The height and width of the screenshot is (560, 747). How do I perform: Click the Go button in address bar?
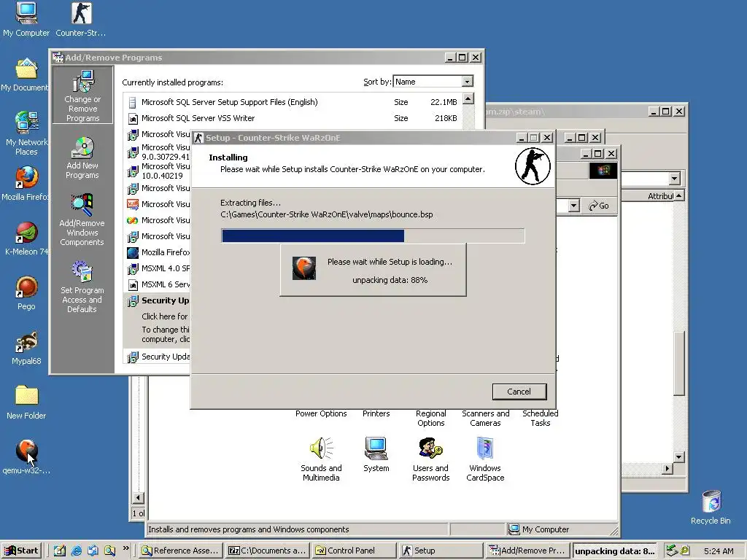point(599,206)
